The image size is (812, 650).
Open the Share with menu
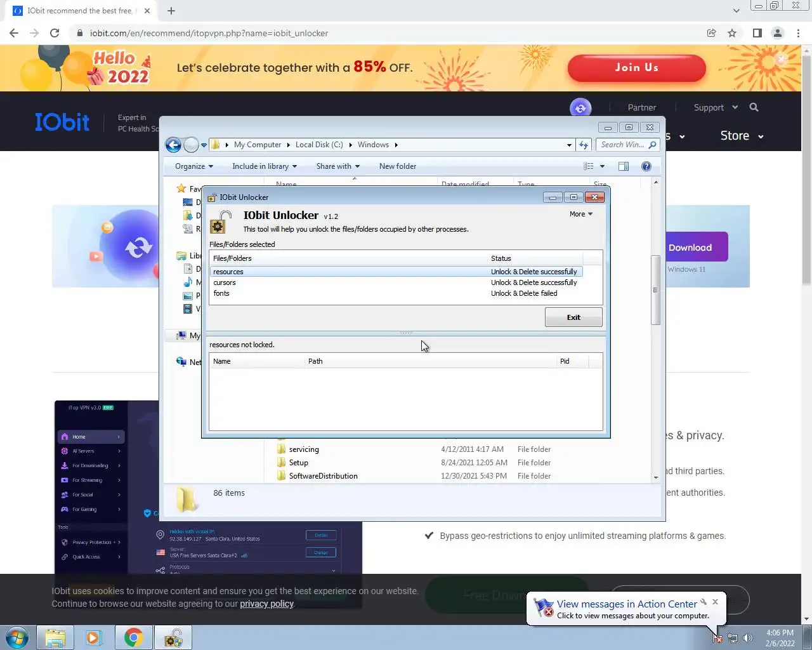pos(338,166)
